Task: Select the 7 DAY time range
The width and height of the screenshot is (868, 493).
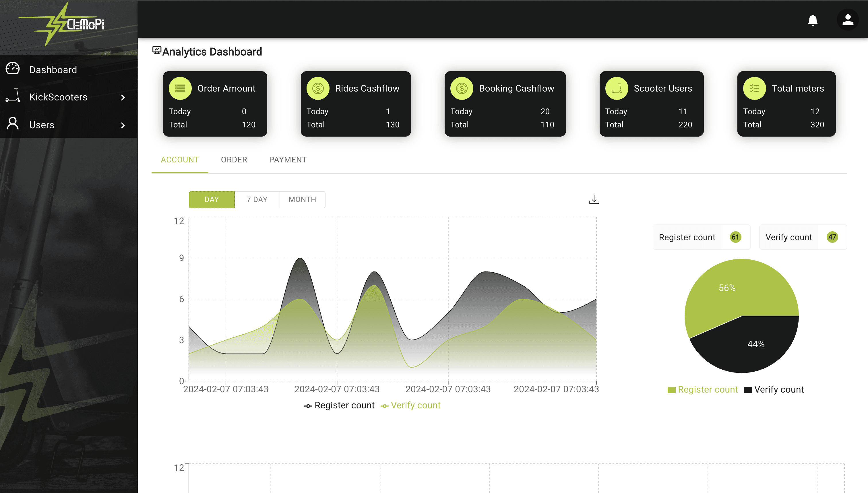Action: [x=257, y=199]
